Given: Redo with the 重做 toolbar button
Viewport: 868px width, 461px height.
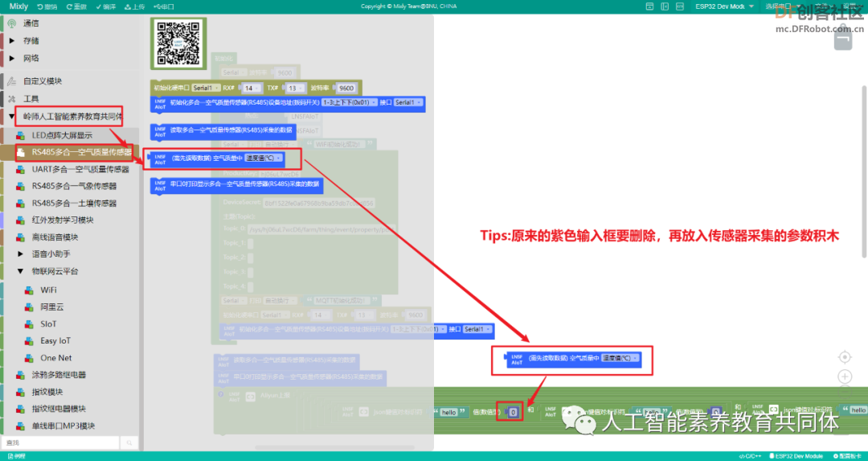Looking at the screenshot, I should click(76, 6).
